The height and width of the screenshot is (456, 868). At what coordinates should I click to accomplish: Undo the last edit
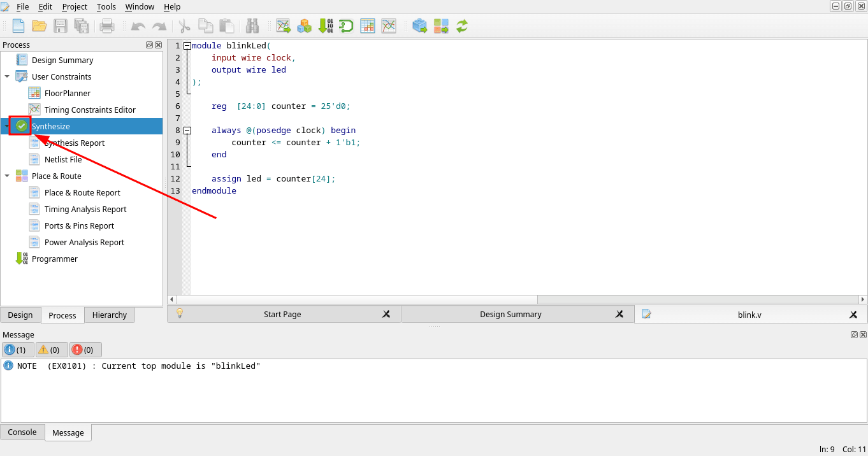click(138, 26)
